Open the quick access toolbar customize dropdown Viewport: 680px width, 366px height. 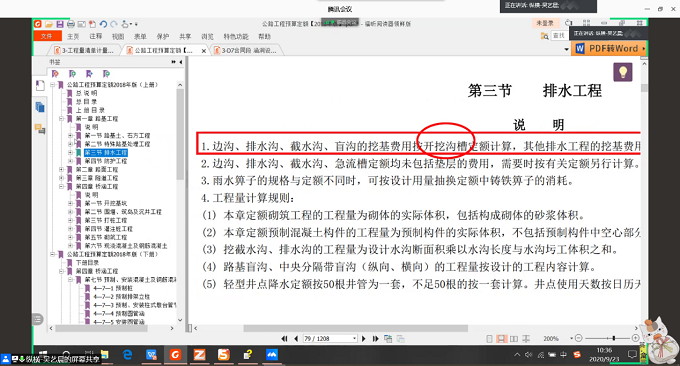tap(136, 24)
